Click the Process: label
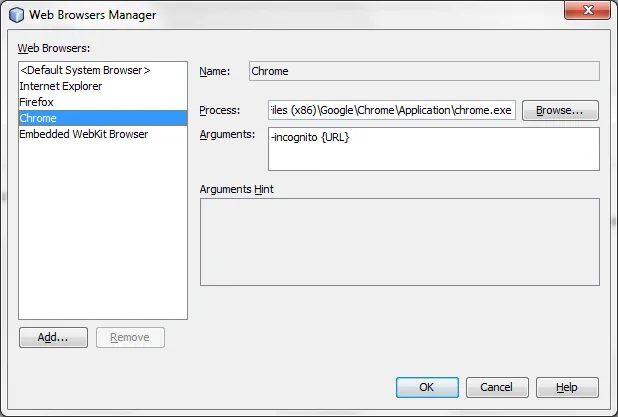This screenshot has width=618, height=417. [221, 110]
